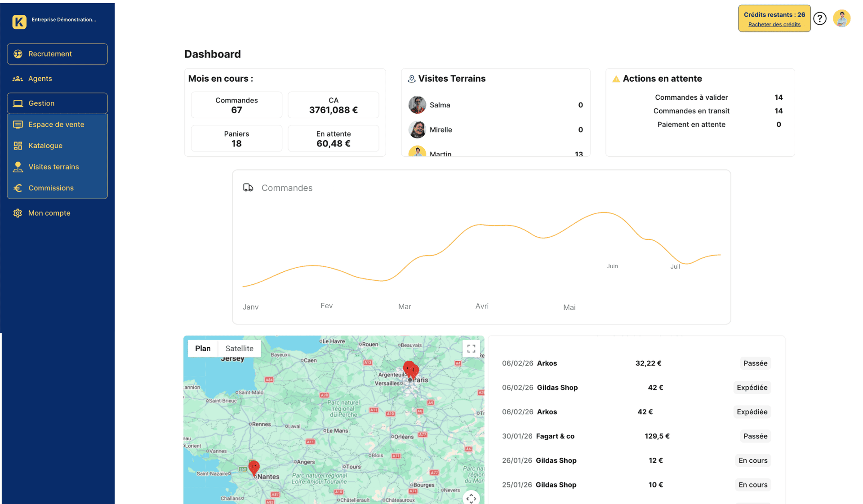
Task: Click the Gestion monitor icon
Action: point(18,103)
